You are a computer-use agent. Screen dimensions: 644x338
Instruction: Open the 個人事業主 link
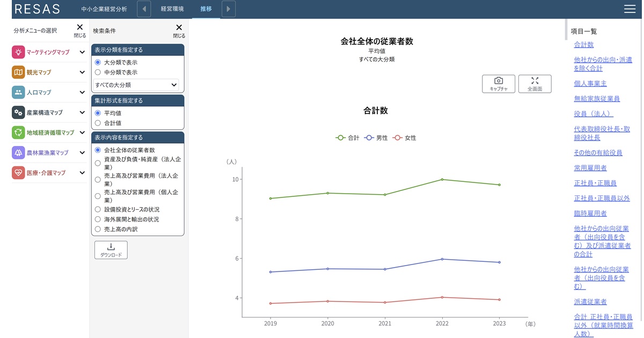590,84
